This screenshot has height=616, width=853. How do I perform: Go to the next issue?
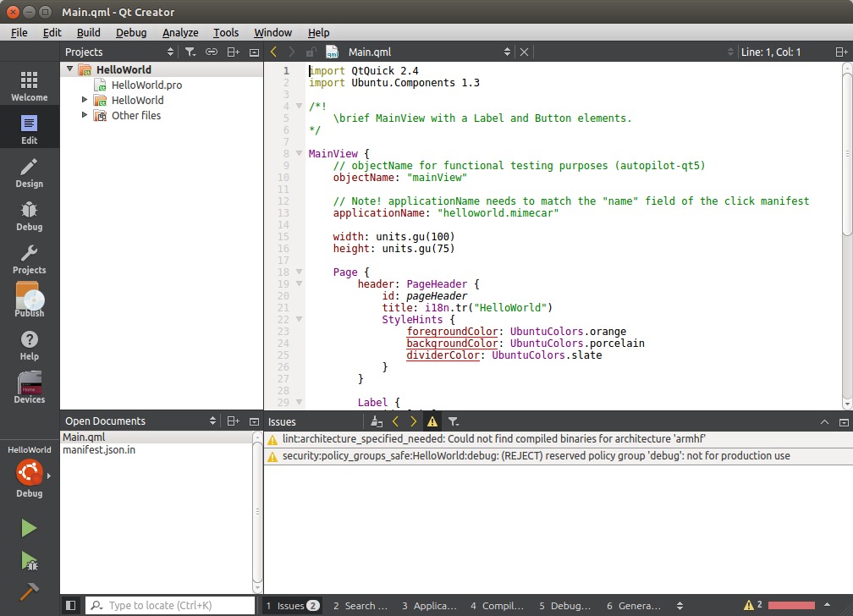(x=414, y=421)
